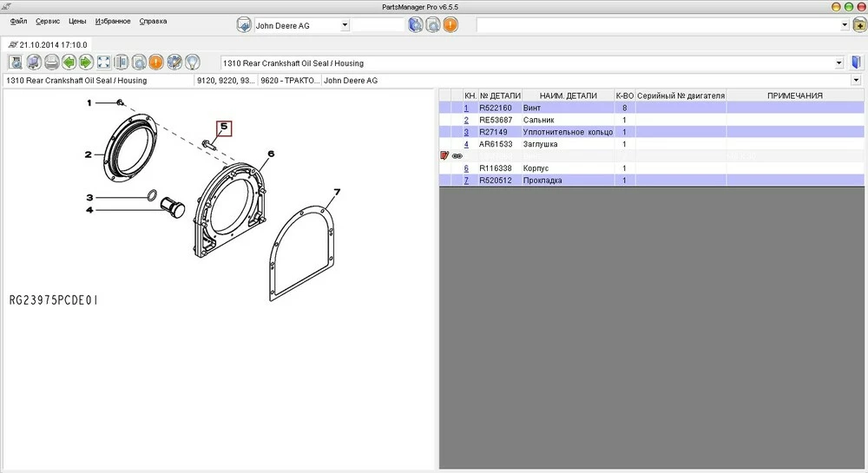This screenshot has width=868, height=473.
Task: Open the John Deere AG catalog dropdown
Action: [345, 25]
